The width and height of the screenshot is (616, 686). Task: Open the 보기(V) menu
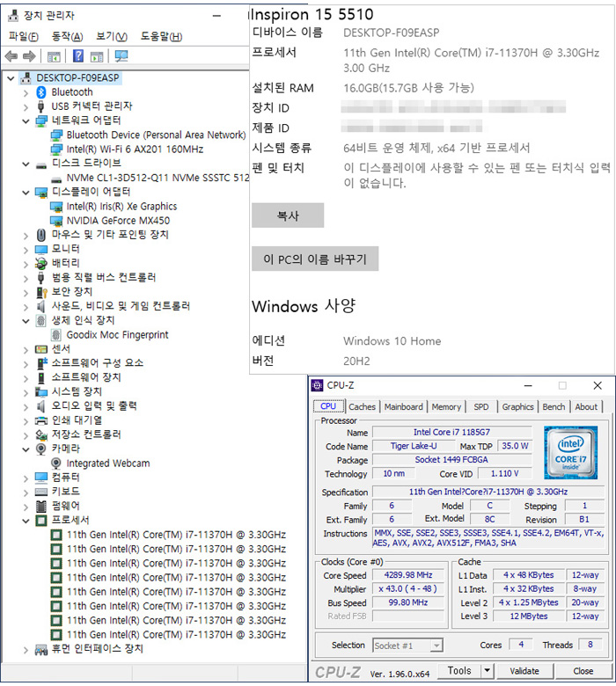111,37
